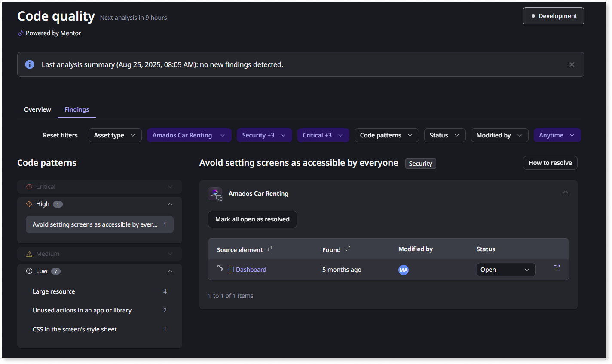Image resolution: width=612 pixels, height=364 pixels.
Task: Collapse the Amados Car Renting findings panel
Action: tap(565, 192)
